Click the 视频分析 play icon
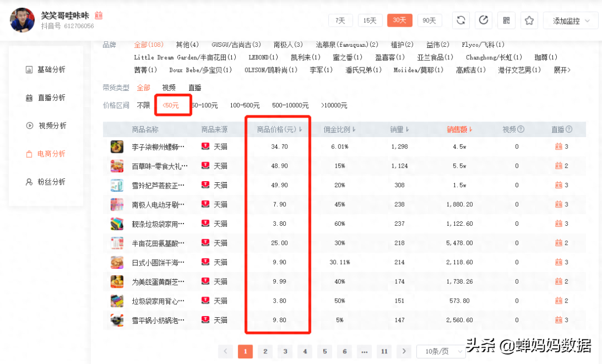This screenshot has height=364, width=602. [x=30, y=125]
